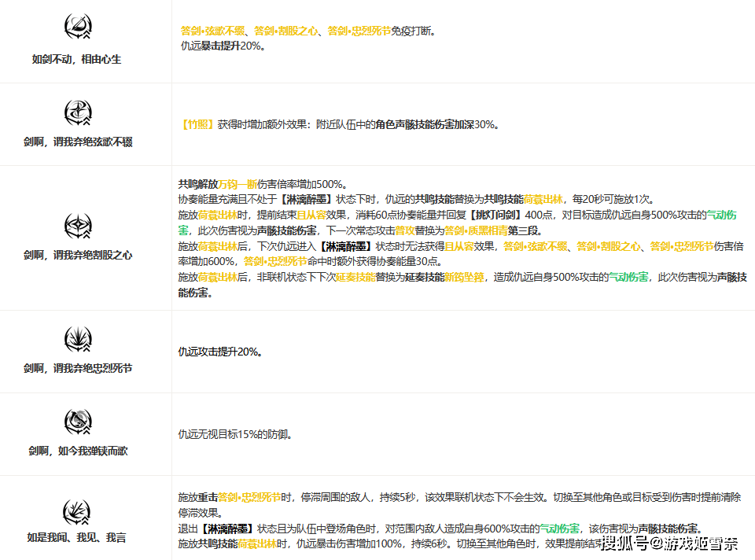Click the icon above 剑啊，谓我弃绝弦歌不辍
Image resolution: width=755 pixels, height=560 pixels.
78,112
